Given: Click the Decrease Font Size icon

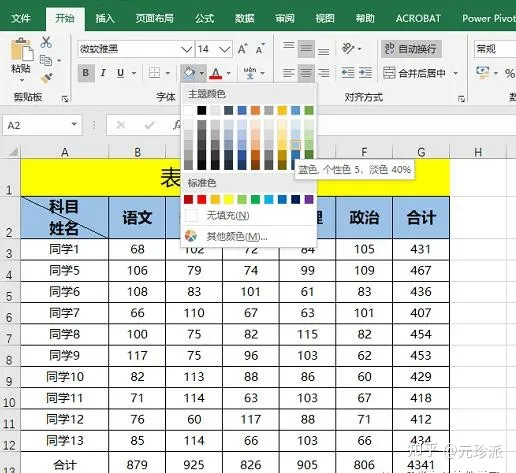Looking at the screenshot, I should 260,49.
